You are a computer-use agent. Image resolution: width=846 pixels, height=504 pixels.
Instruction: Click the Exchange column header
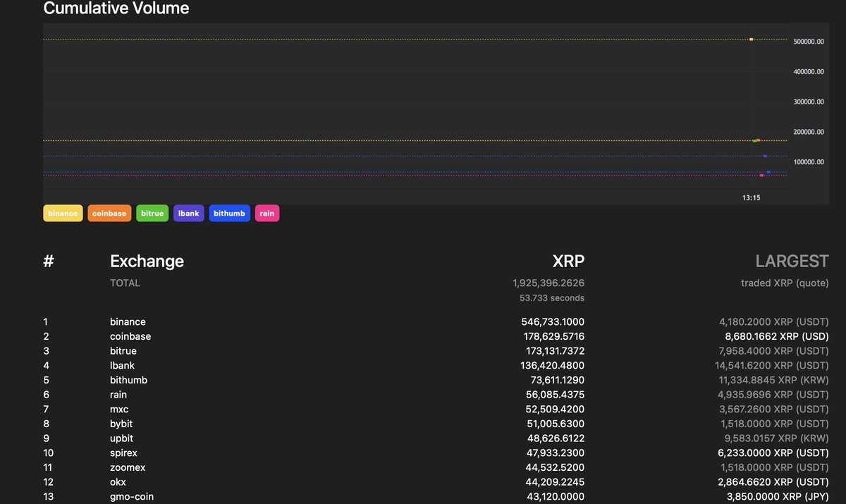click(x=147, y=261)
